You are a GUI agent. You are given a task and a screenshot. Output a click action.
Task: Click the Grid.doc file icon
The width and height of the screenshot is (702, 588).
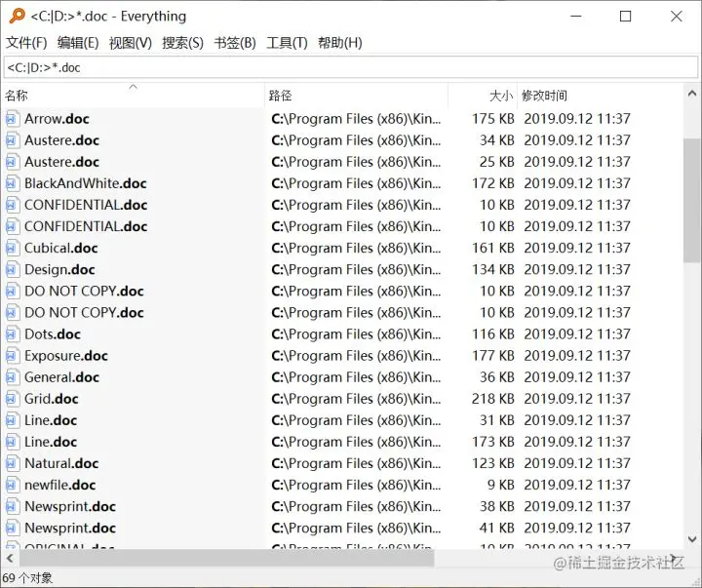(12, 399)
